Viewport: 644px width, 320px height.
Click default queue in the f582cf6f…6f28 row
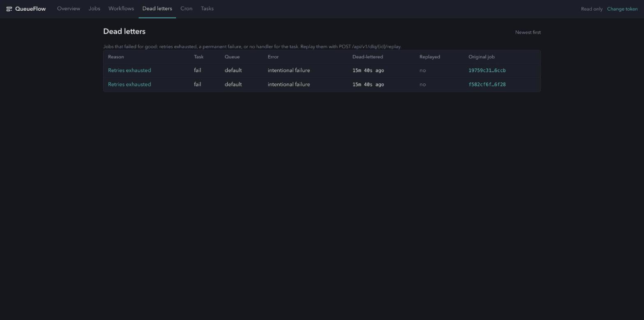[233, 84]
